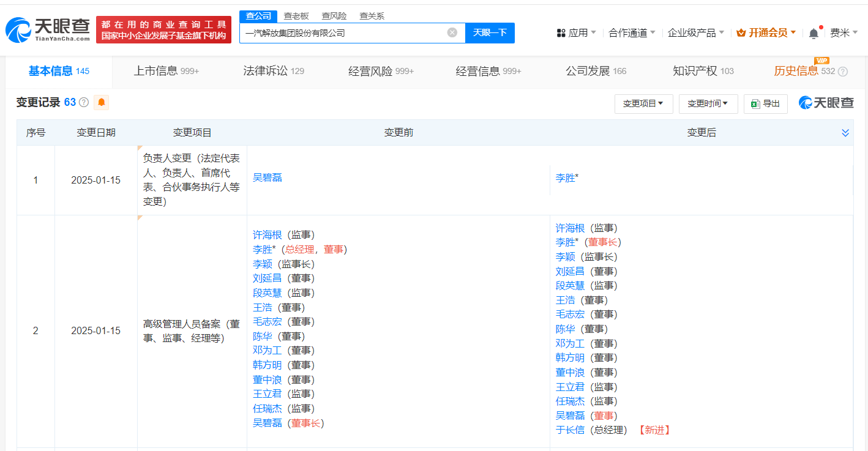Select the 公司发展 tab
Viewport: 868px width, 451px height.
tap(596, 71)
